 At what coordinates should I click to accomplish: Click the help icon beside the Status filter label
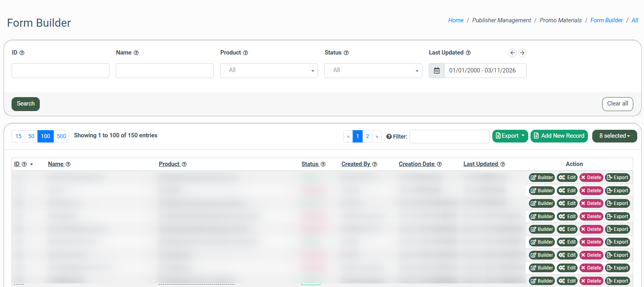(x=346, y=53)
